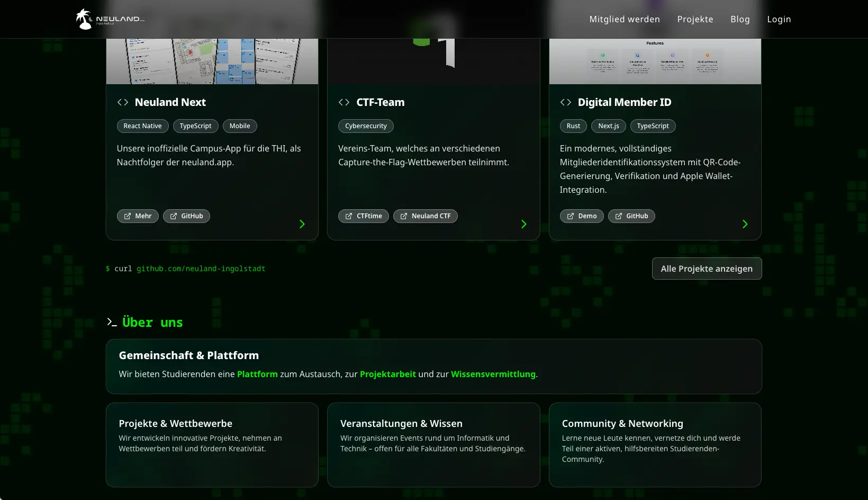Click external link icon in Neuland CTF button
This screenshot has width=868, height=500.
click(404, 216)
